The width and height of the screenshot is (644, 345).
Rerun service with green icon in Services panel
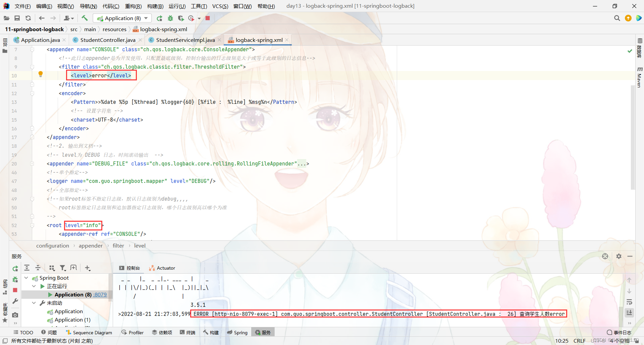pos(15,268)
